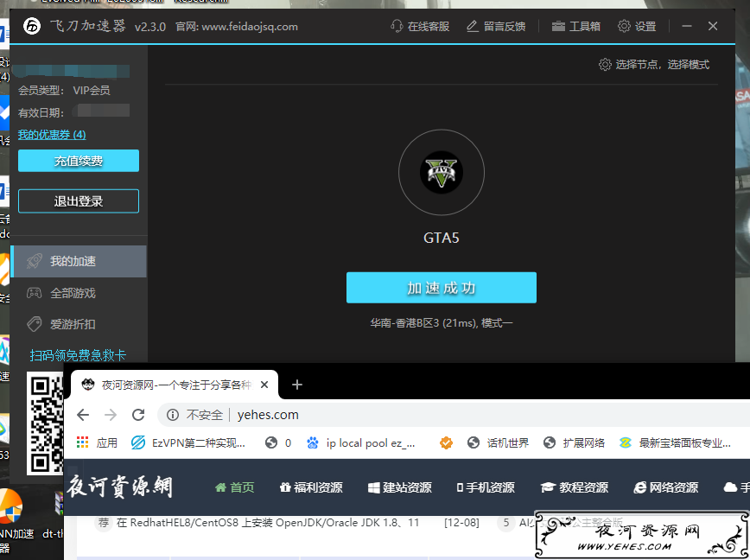Image resolution: width=750 pixels, height=560 pixels.
Task: Open the 应用 apps bookmark
Action: (97, 442)
